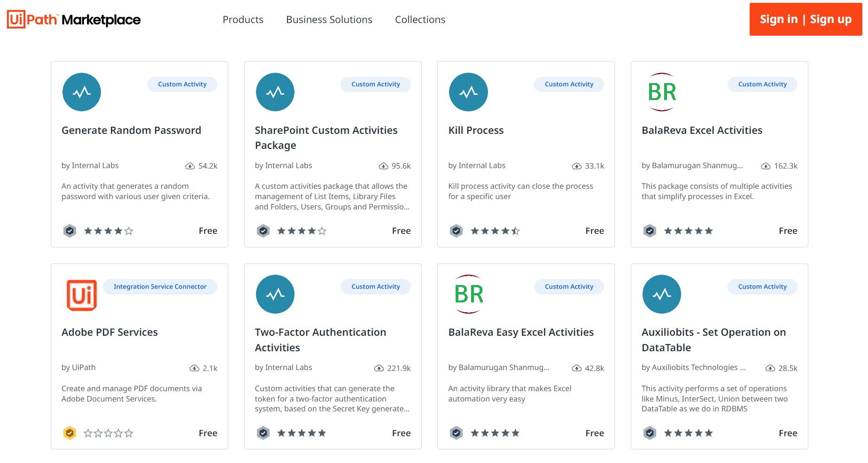868x463 pixels.
Task: Click the download icon beside 2.1k
Action: tap(194, 368)
